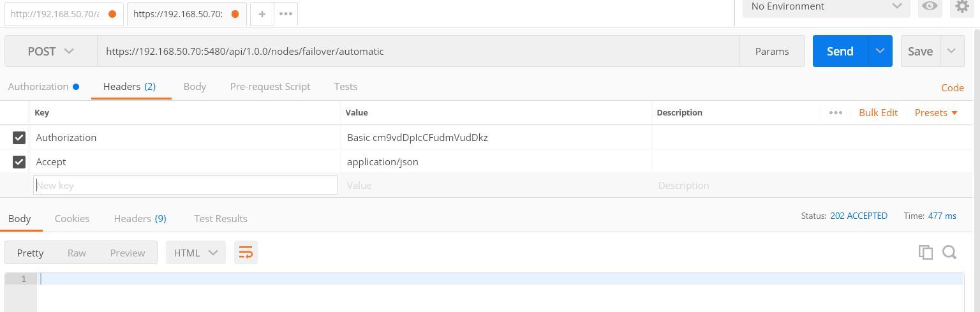Select the Pretty response view
The width and height of the screenshot is (980, 312).
click(30, 253)
